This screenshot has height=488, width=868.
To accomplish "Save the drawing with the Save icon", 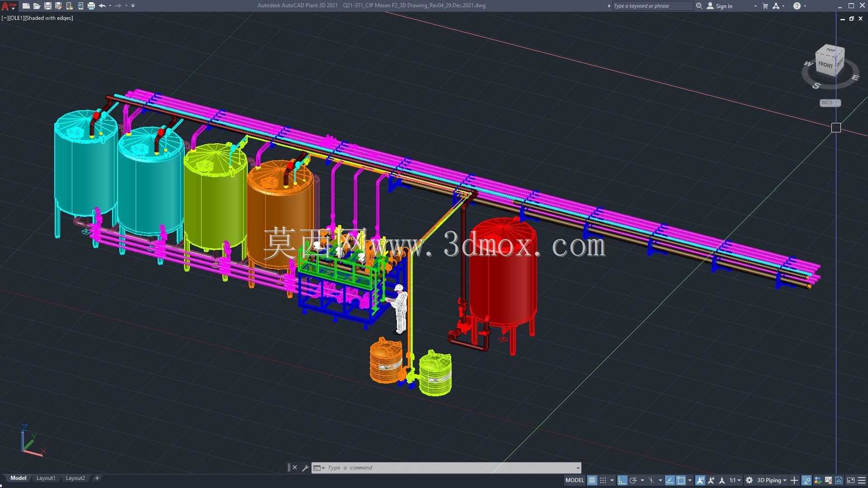I will pos(47,6).
